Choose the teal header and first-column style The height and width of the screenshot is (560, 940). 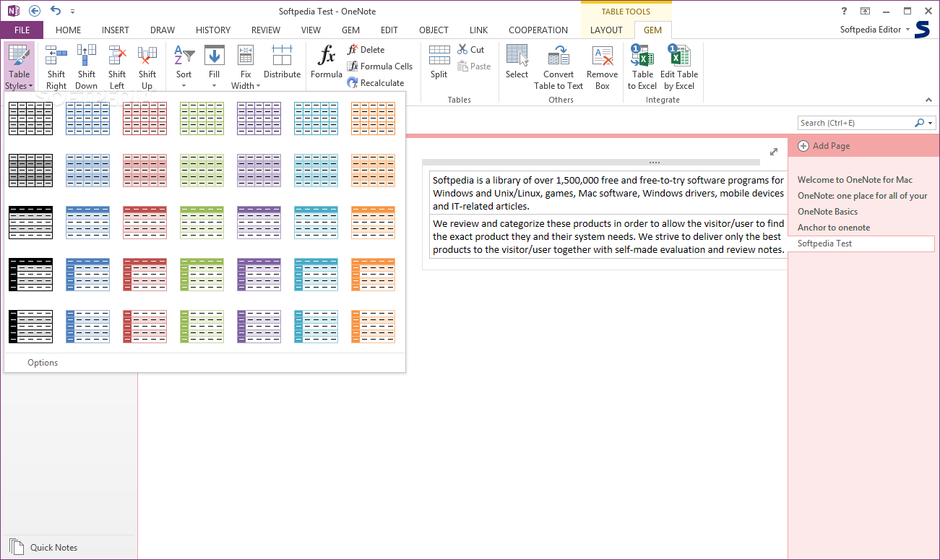[x=316, y=275]
